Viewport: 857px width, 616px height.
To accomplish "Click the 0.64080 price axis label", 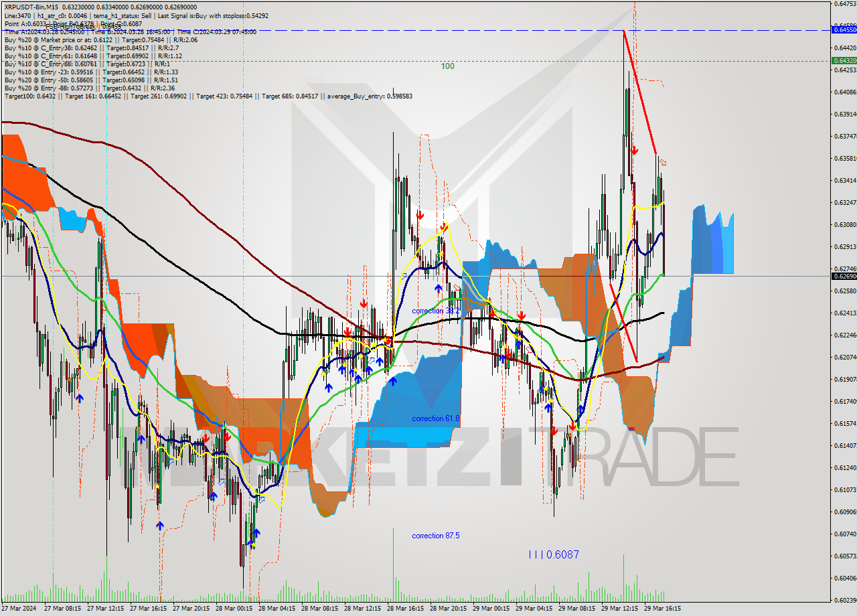I will click(x=845, y=92).
